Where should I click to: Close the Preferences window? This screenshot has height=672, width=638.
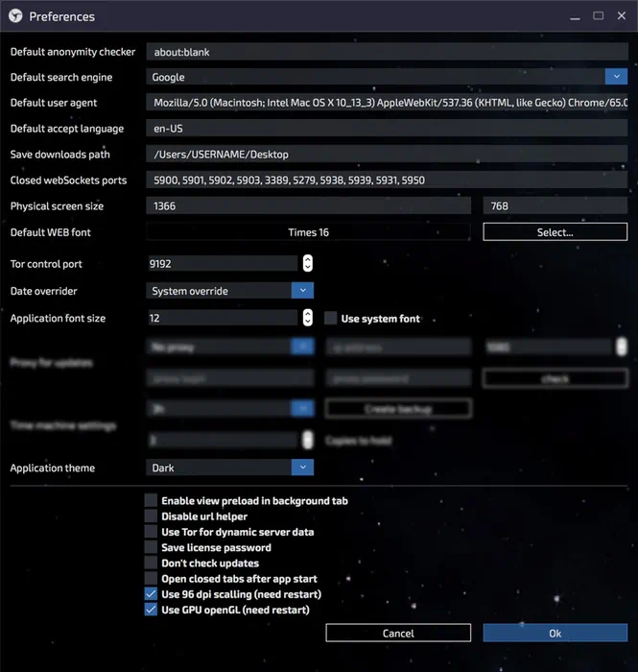(x=622, y=16)
